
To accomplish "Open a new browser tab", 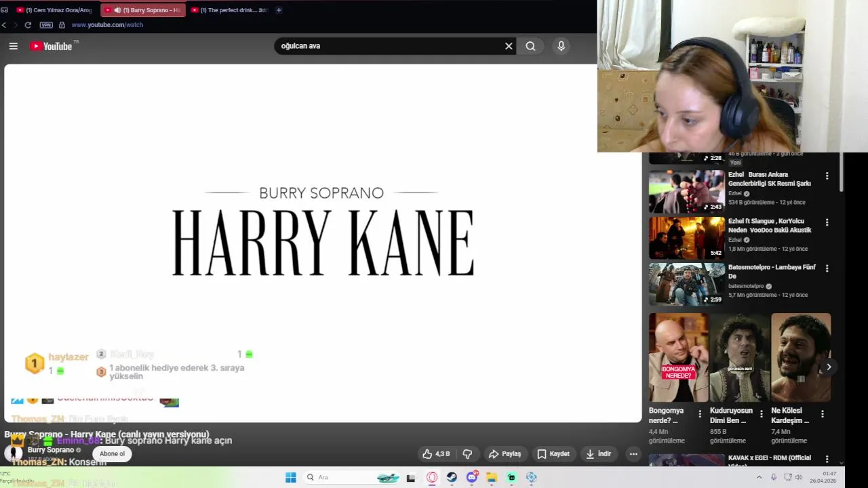I will coord(279,10).
